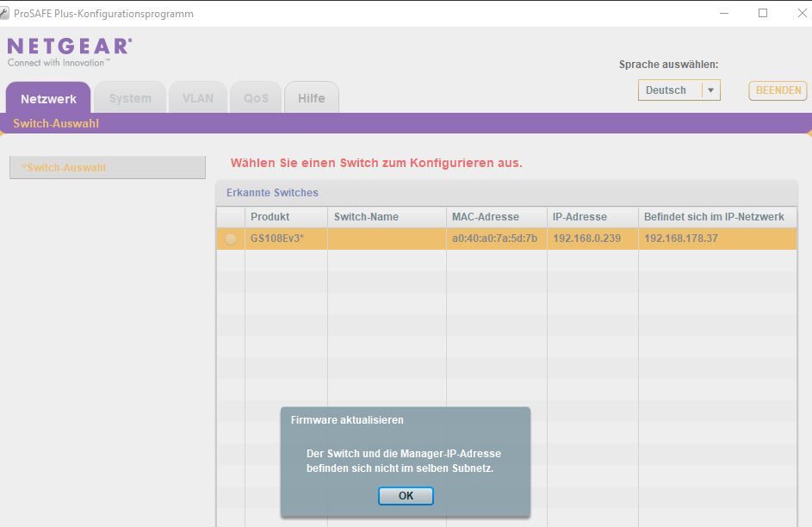Open the Deutsch language dropdown
This screenshot has width=812, height=527.
tap(679, 90)
